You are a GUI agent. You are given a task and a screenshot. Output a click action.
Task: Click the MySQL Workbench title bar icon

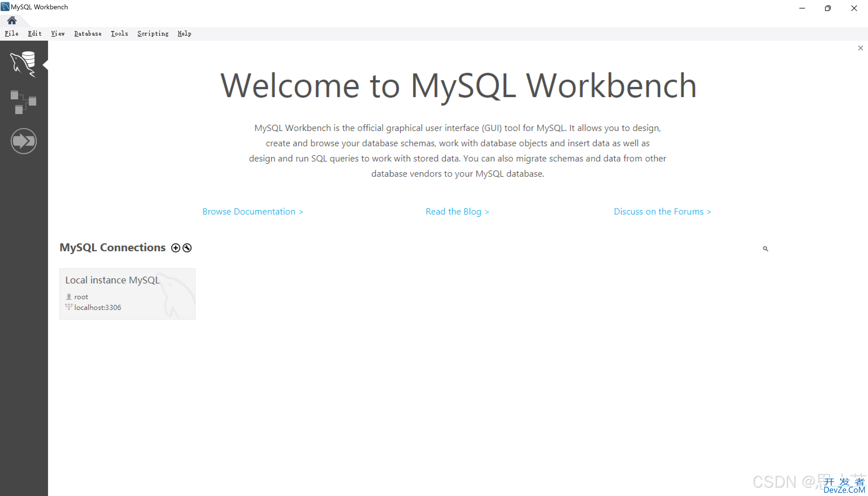[x=5, y=7]
